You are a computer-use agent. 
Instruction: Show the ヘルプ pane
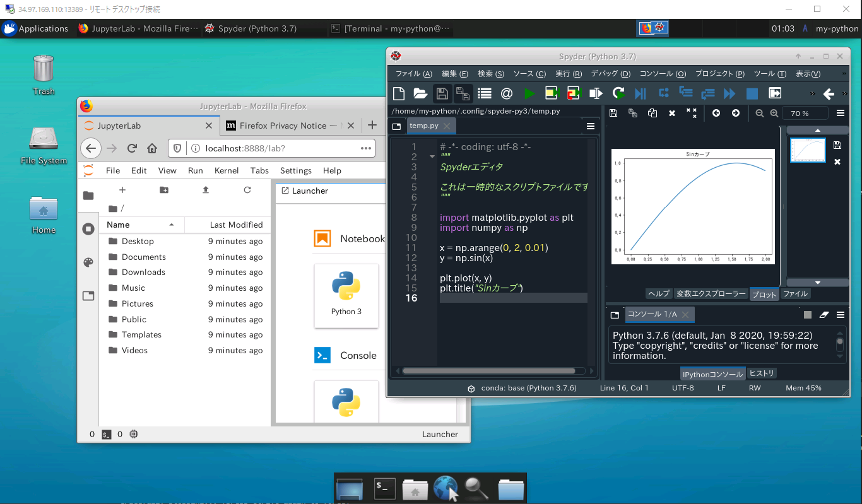click(x=658, y=293)
